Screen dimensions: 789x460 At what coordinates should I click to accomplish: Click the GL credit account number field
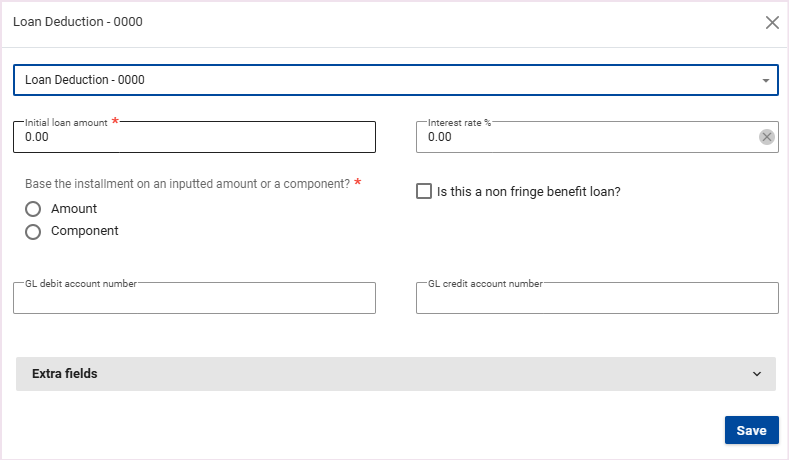point(596,299)
